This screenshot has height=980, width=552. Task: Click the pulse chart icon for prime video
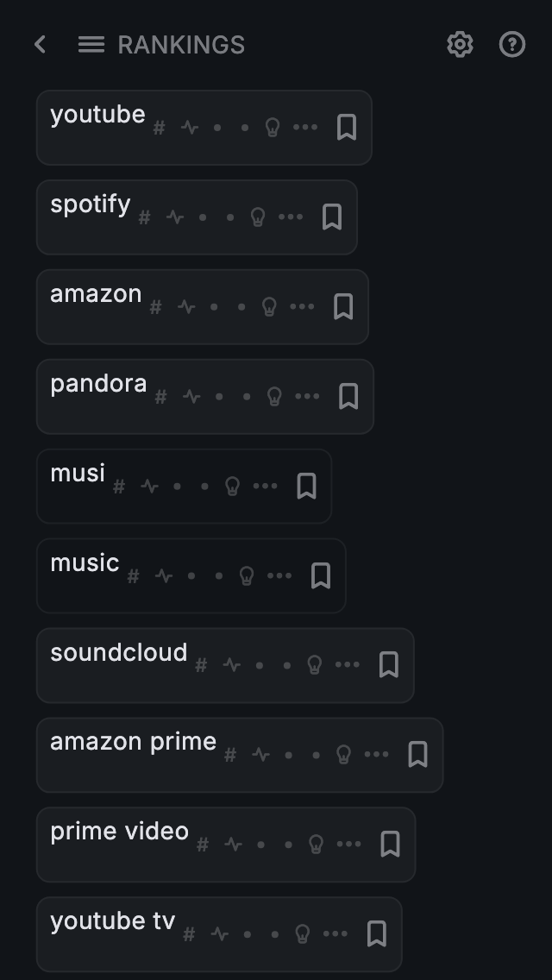click(x=233, y=845)
